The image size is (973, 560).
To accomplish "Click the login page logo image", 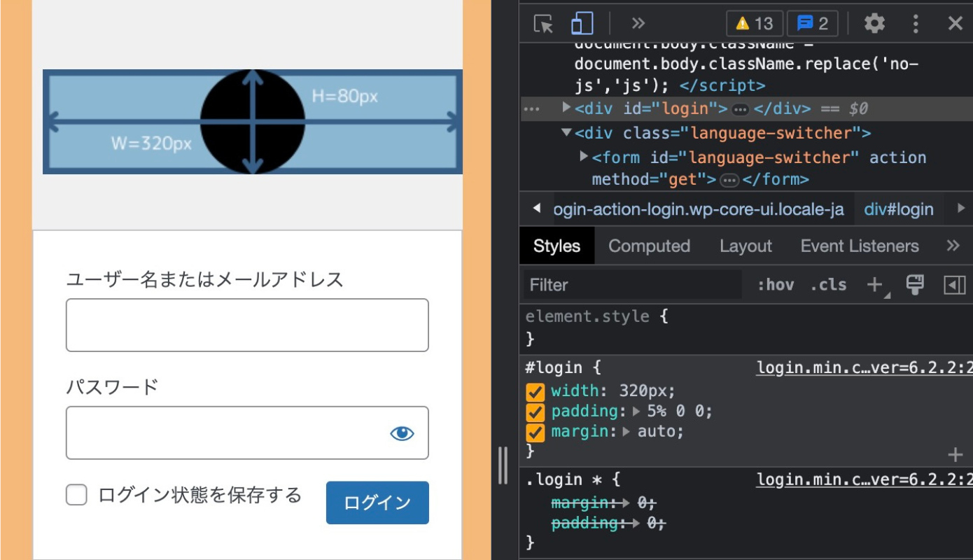I will (x=253, y=122).
